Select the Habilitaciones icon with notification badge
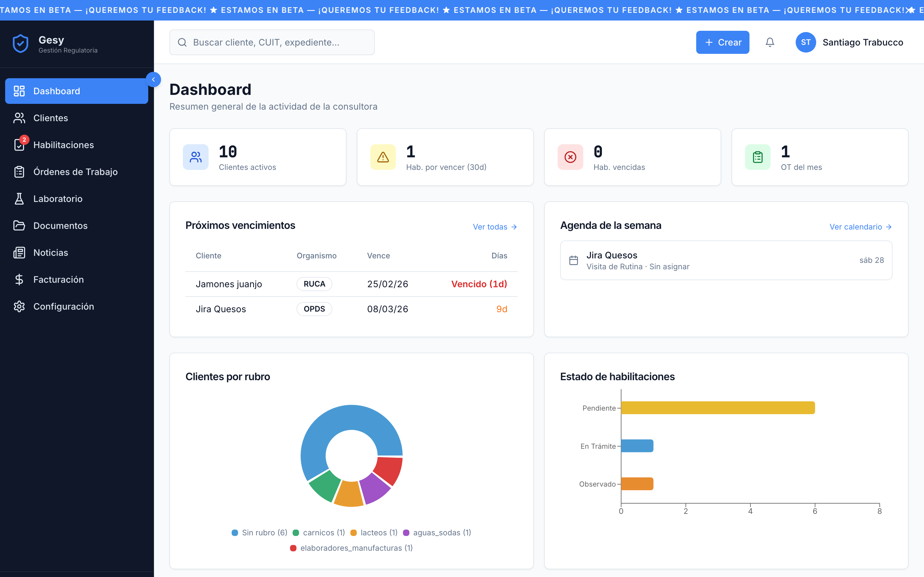Viewport: 924px width, 577px height. (x=20, y=145)
